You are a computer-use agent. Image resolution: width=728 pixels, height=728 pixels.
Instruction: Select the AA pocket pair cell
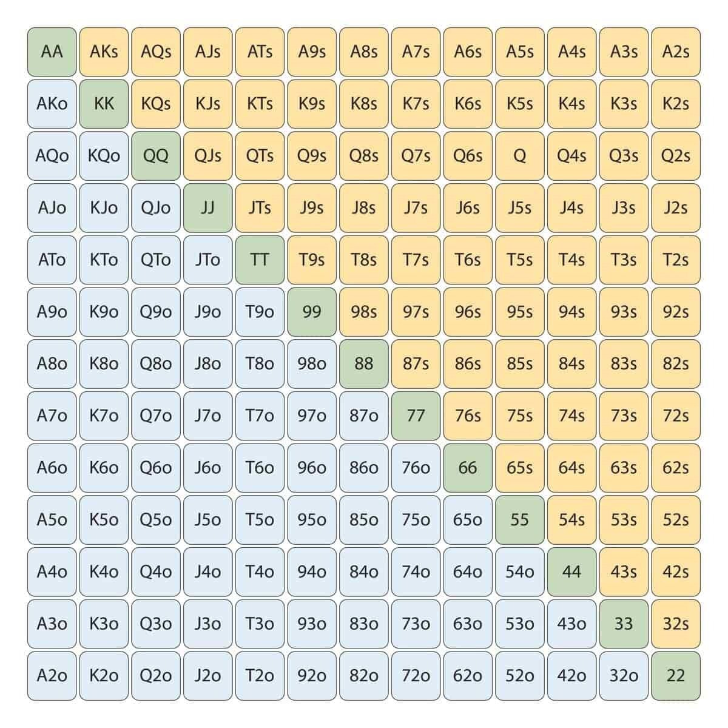point(52,52)
